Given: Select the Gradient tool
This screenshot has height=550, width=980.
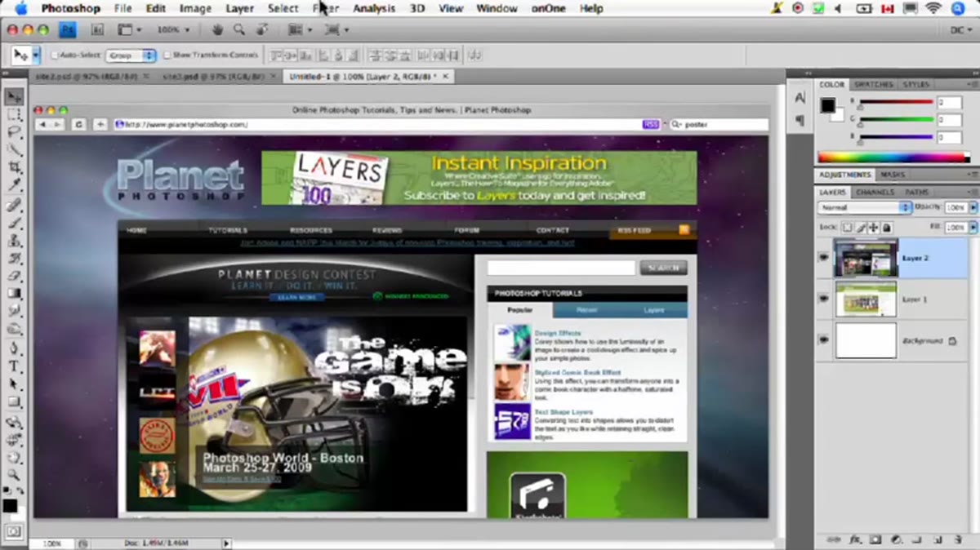Looking at the screenshot, I should pos(14,294).
